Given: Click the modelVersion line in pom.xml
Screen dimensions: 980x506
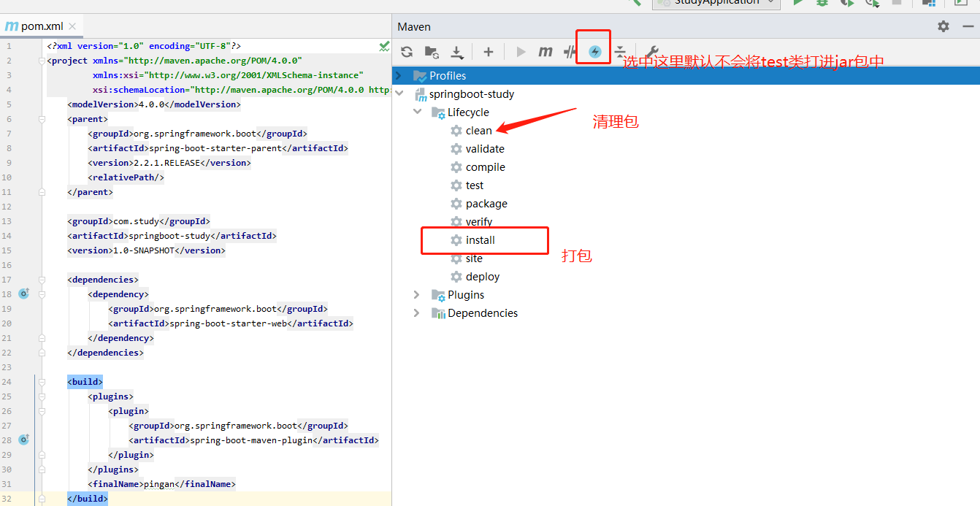Looking at the screenshot, I should 154,104.
